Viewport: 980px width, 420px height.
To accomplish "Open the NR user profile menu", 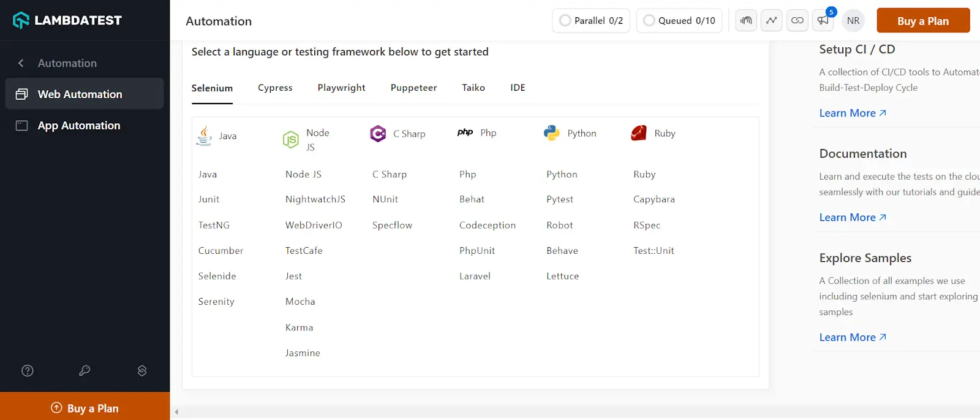I will coord(853,21).
